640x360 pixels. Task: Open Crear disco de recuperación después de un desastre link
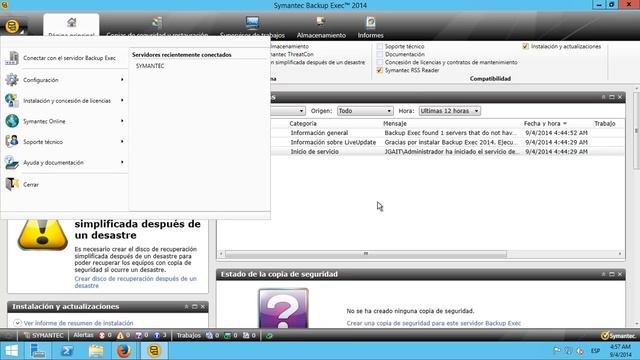[x=136, y=282]
